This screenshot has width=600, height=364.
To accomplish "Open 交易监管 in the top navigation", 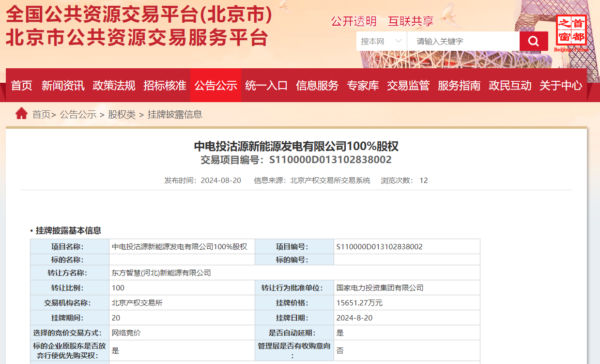I will pyautogui.click(x=408, y=85).
